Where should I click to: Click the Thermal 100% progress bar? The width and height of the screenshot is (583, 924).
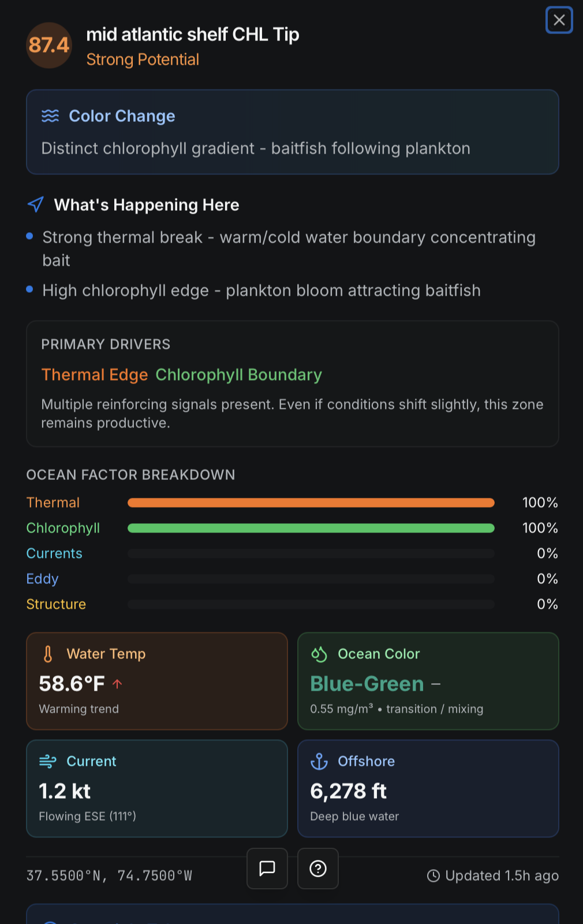311,502
